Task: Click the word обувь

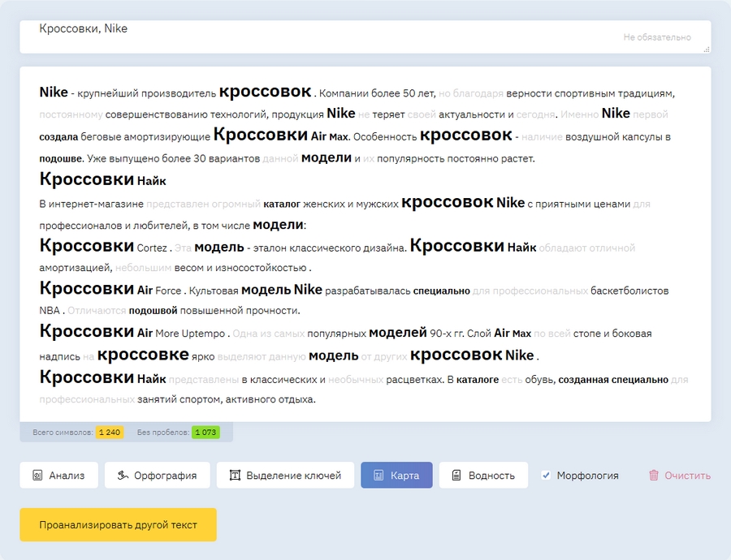Action: click(540, 380)
